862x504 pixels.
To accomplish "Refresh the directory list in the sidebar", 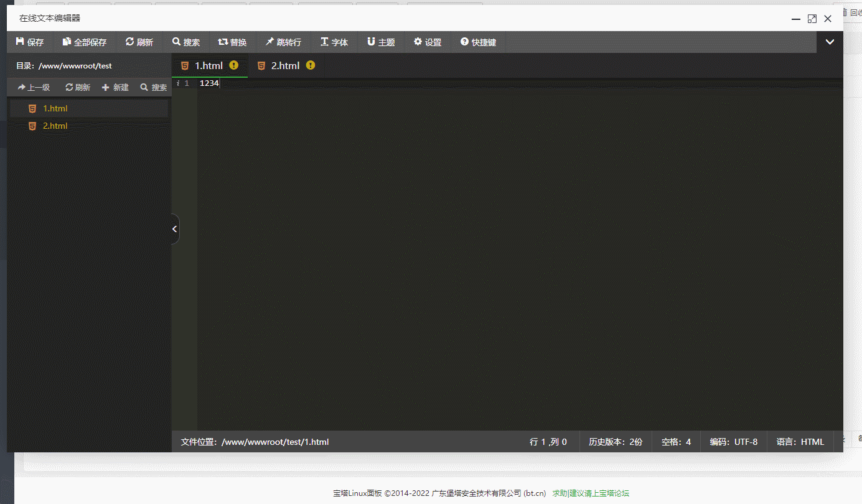I will point(78,88).
